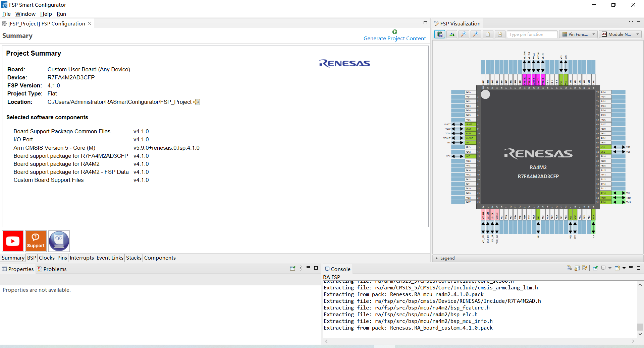This screenshot has height=348, width=644.
Task: Minimize the Console panel
Action: click(631, 268)
